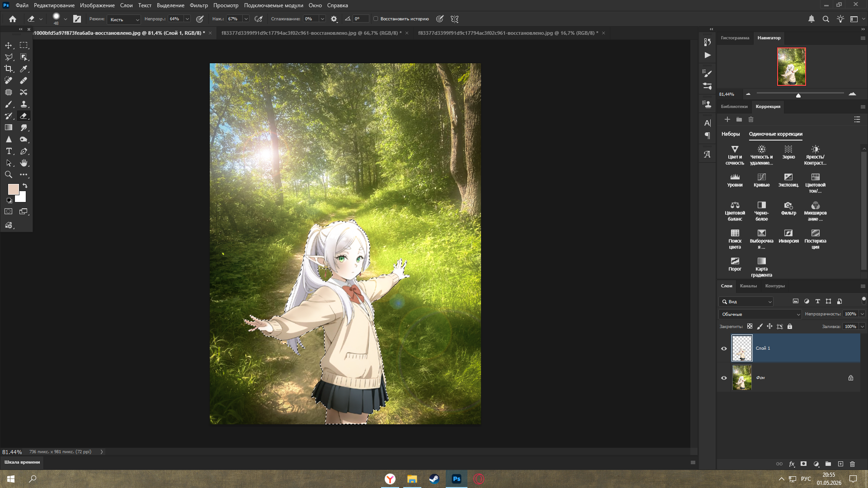The image size is (868, 488).
Task: Open the Изображение menu
Action: point(97,5)
